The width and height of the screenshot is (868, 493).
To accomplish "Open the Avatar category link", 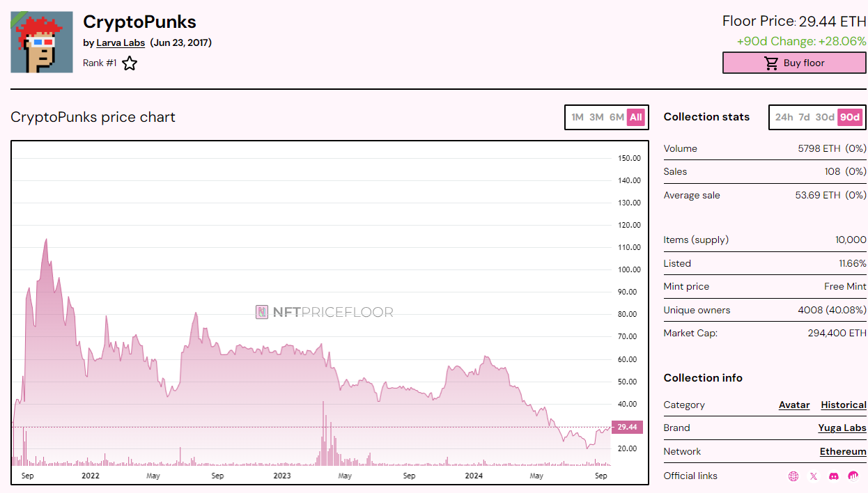I will pos(794,405).
